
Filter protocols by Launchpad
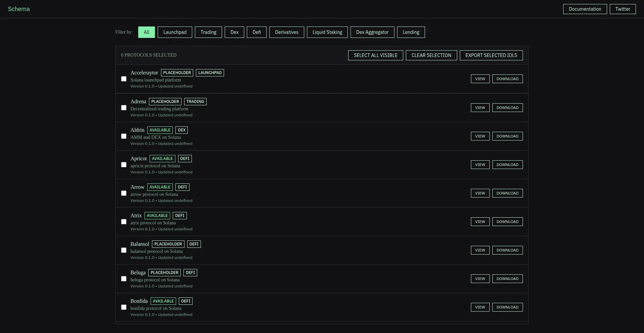pos(175,32)
